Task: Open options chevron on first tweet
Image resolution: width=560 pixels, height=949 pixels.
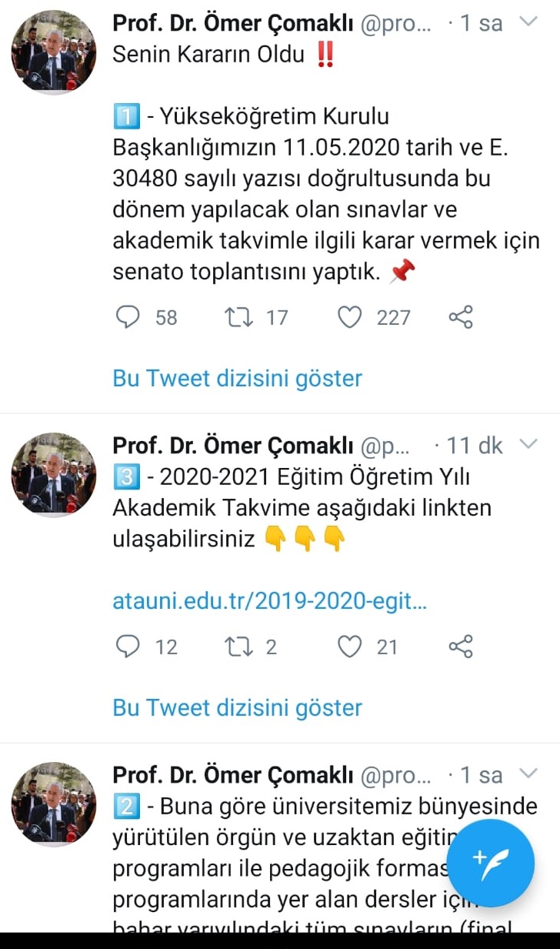Action: point(528,22)
